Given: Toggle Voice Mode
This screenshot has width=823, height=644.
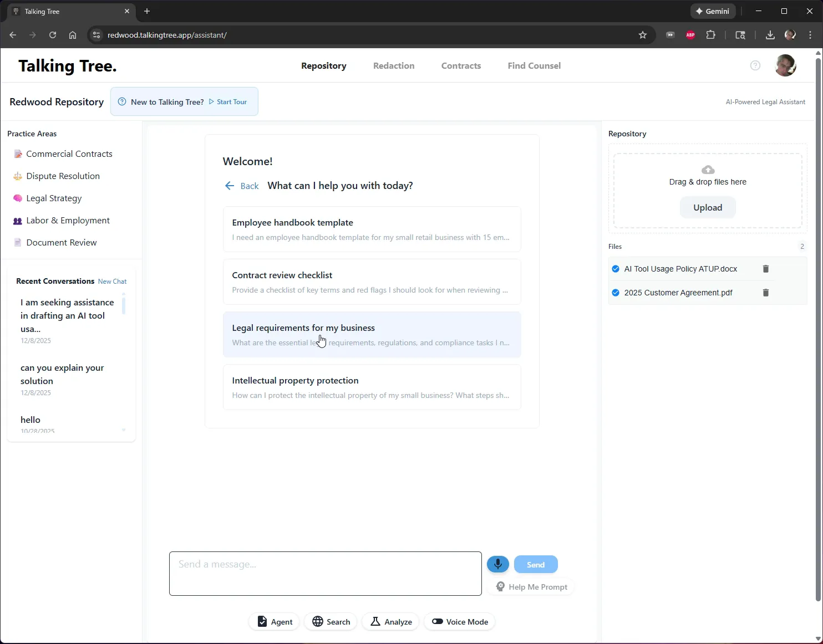Looking at the screenshot, I should pos(460,622).
